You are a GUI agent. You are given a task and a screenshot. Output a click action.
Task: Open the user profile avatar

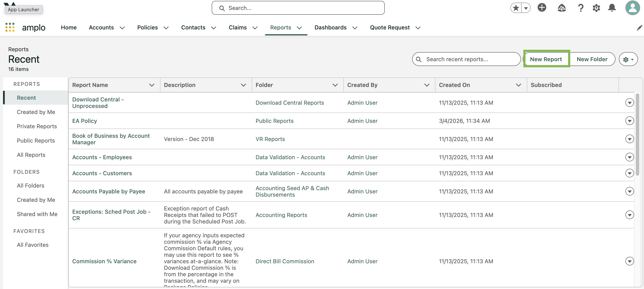(x=633, y=8)
